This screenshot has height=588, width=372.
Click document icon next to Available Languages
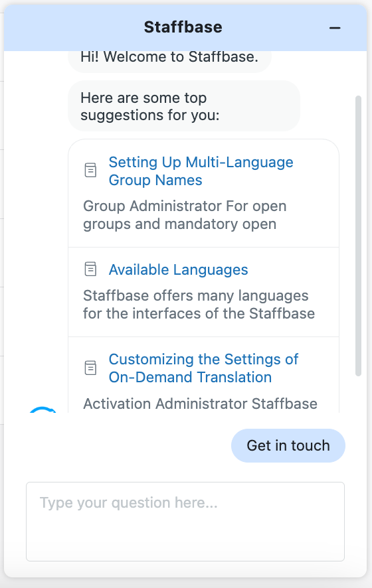click(90, 269)
